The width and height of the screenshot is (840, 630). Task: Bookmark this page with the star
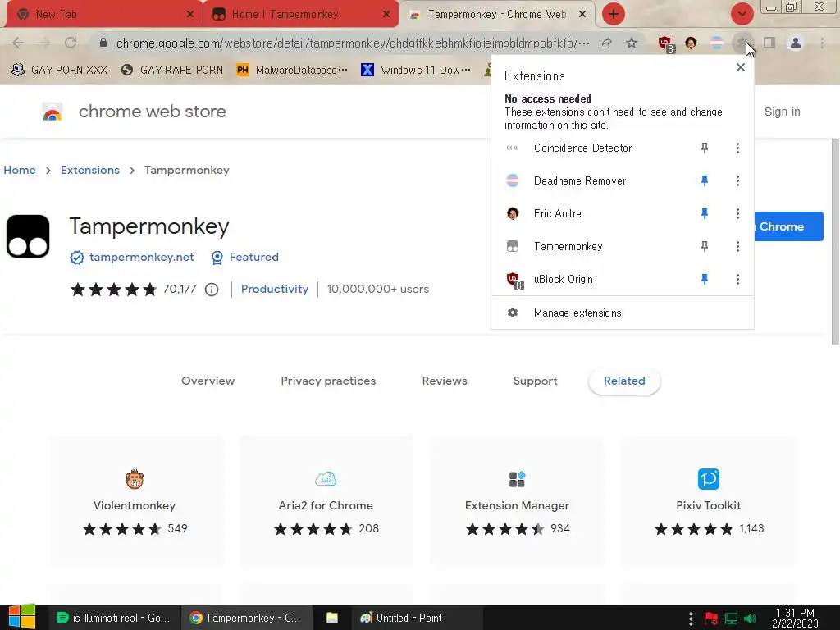point(632,43)
